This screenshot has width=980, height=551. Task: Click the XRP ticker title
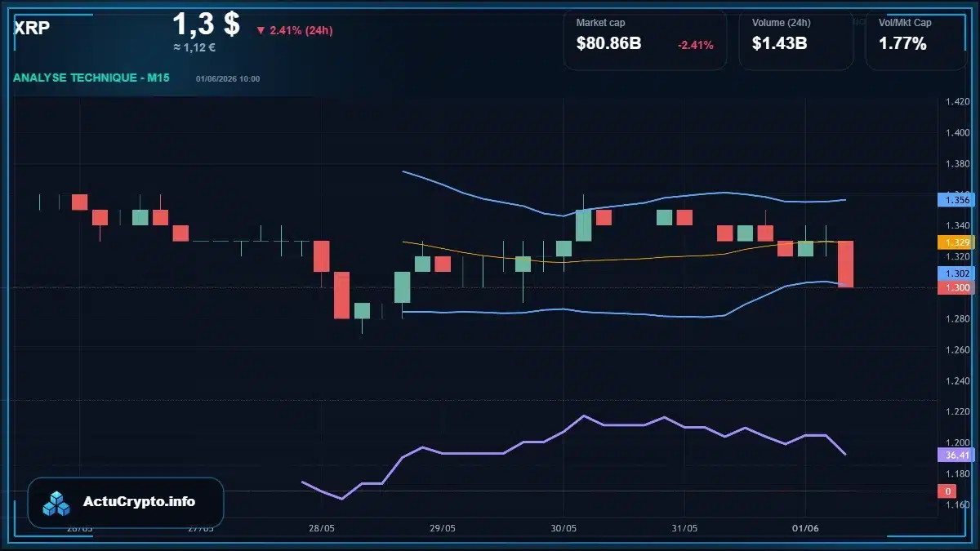click(x=32, y=28)
